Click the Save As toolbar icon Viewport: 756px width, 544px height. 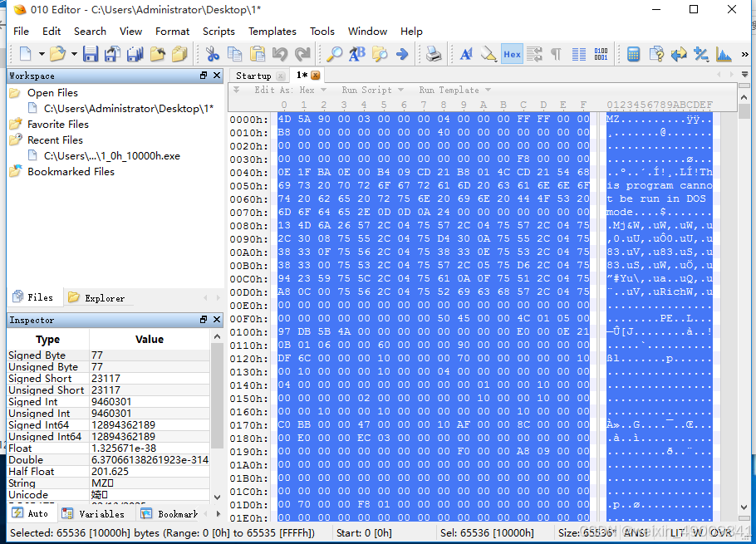click(112, 54)
